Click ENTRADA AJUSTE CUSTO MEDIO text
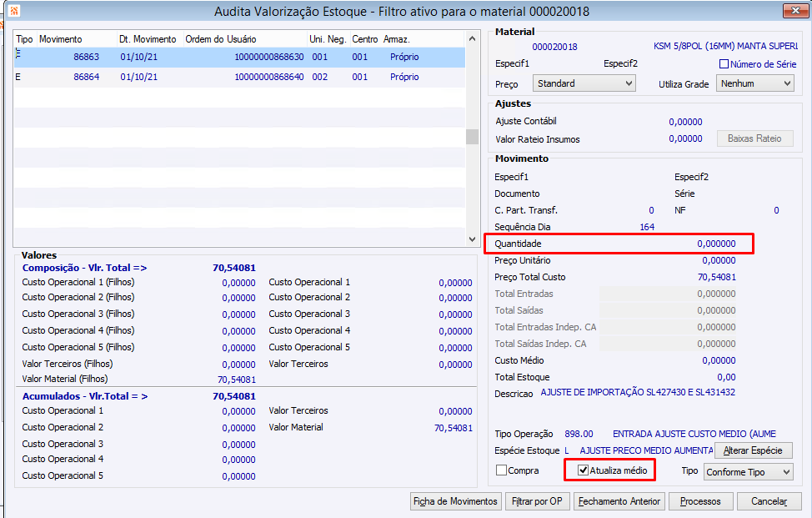812x518 pixels. [x=694, y=434]
